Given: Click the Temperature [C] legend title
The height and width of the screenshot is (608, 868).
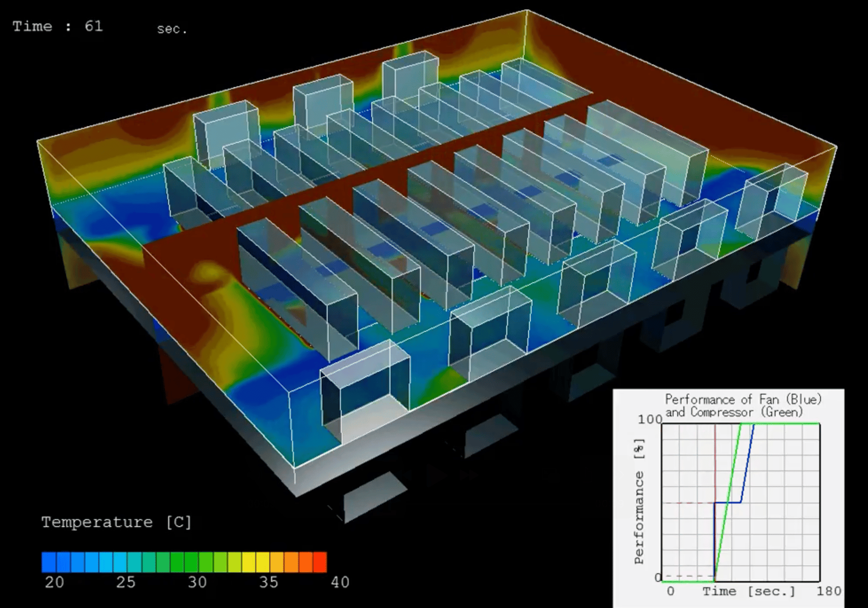Looking at the screenshot, I should point(116,522).
